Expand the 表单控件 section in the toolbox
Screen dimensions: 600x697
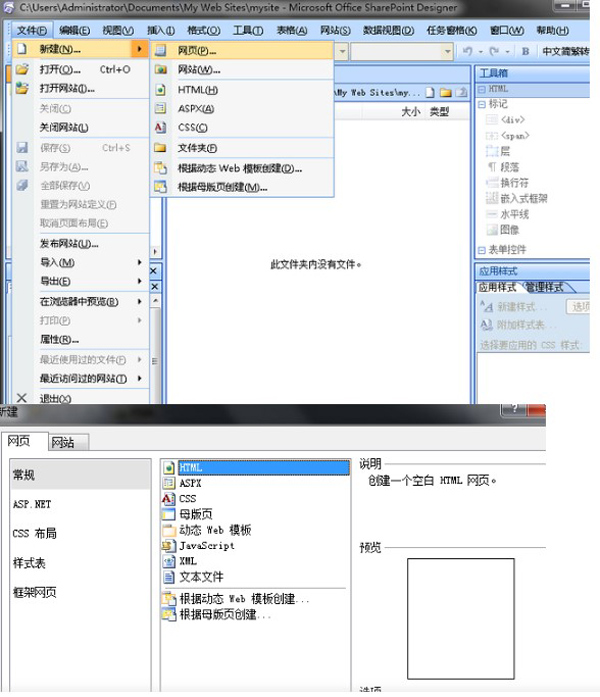pyautogui.click(x=482, y=249)
